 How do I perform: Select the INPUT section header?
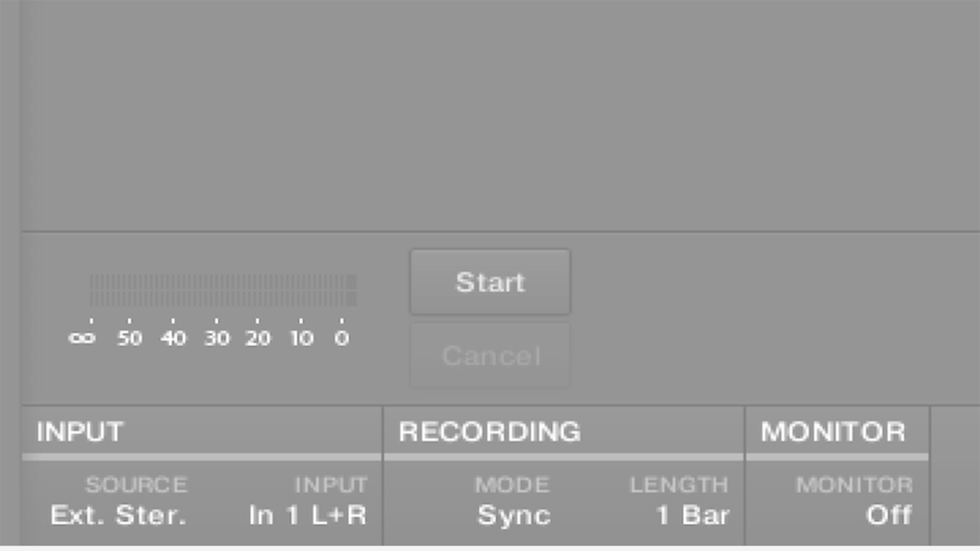(x=80, y=431)
